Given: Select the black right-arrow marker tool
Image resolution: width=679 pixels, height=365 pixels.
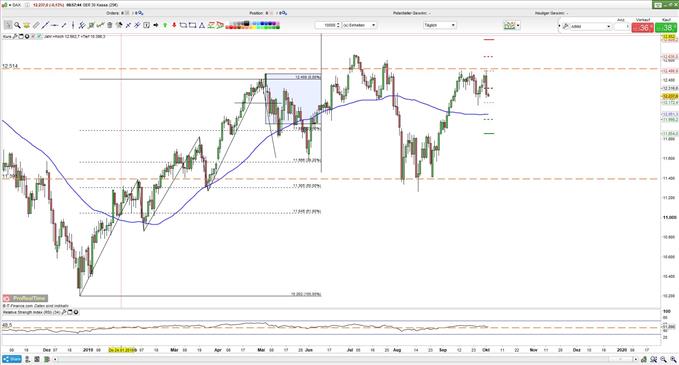Looking at the screenshot, I should 155,25.
